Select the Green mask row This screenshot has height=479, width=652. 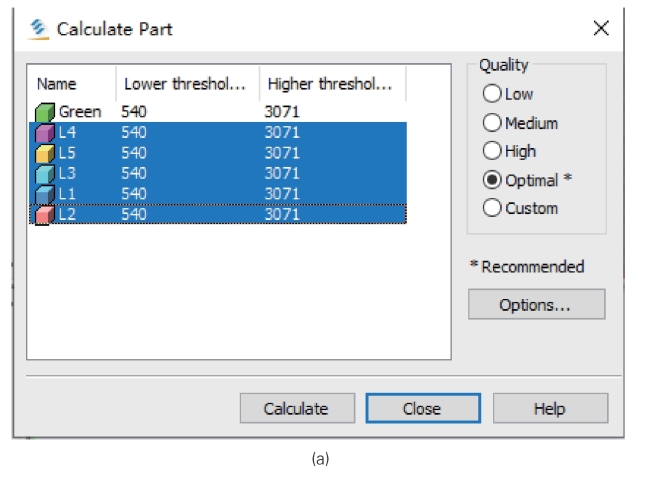coord(218,112)
